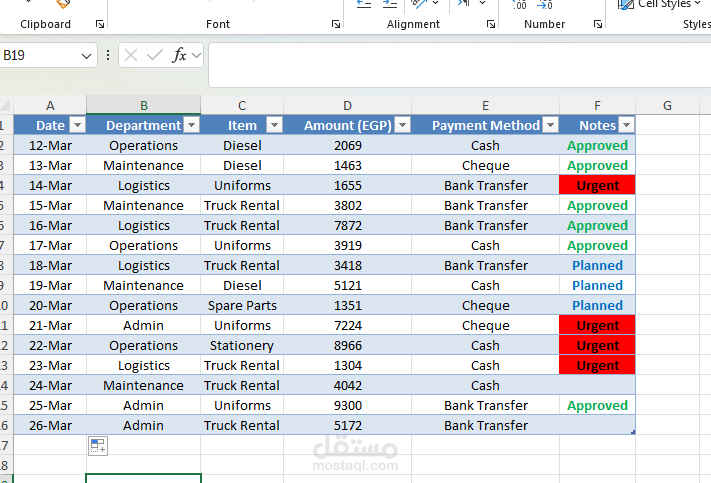This screenshot has width=711, height=483.
Task: Select the Approved note for 25-Mar
Action: click(x=597, y=405)
